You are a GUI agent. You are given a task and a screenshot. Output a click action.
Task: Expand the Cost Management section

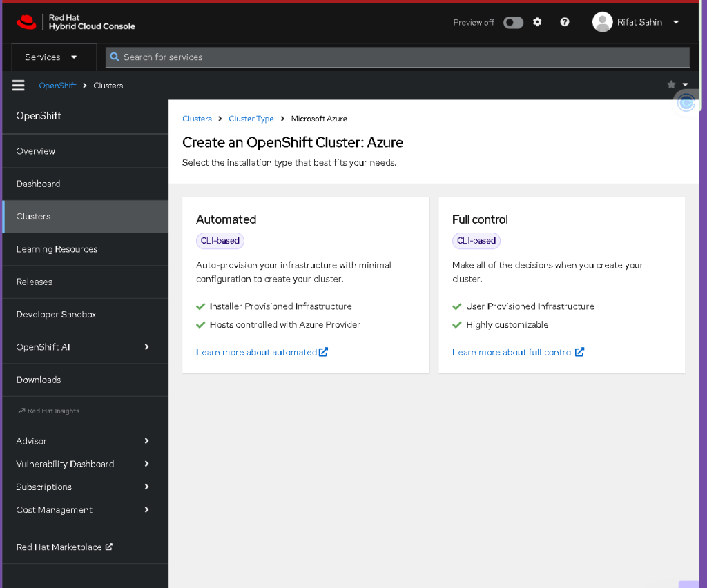[85, 509]
